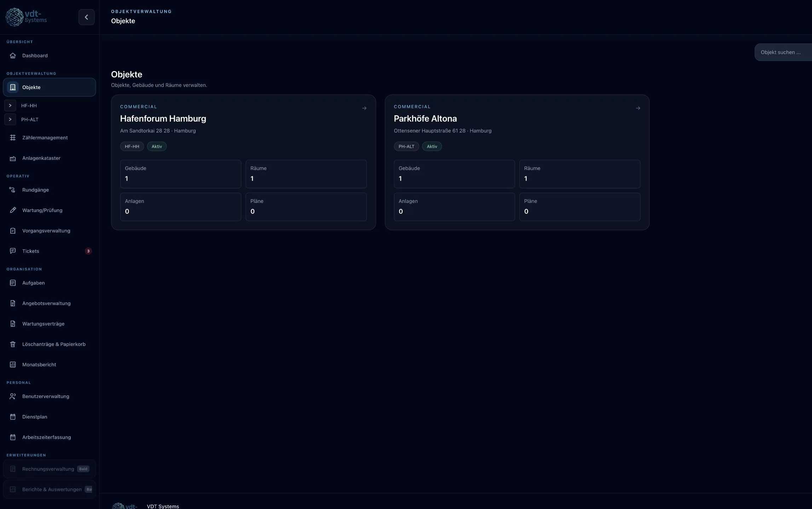Click the Aufgaben list icon
The width and height of the screenshot is (812, 509).
pyautogui.click(x=13, y=283)
